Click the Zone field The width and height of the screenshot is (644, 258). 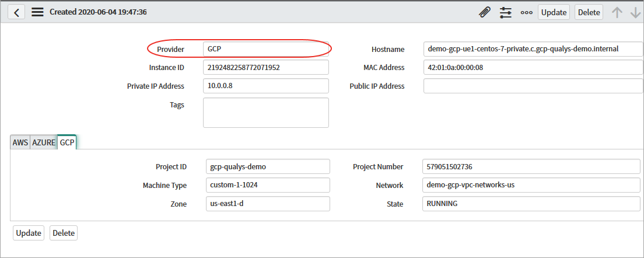click(268, 204)
